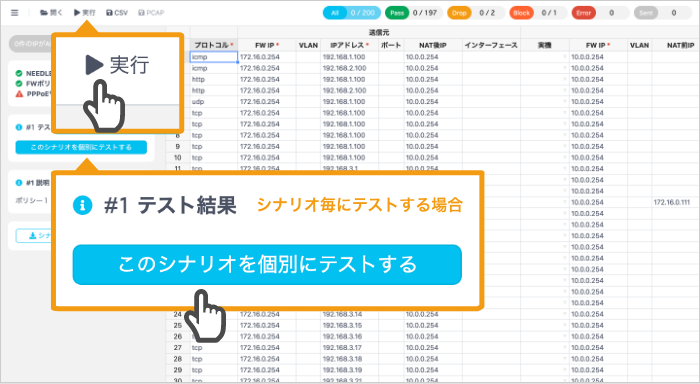This screenshot has width=700, height=384.
Task: Open 実機 dropdown in row 25
Action: click(565, 326)
